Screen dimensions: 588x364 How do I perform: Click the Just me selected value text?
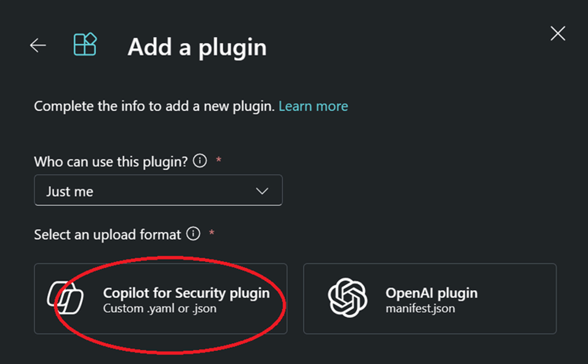(70, 192)
